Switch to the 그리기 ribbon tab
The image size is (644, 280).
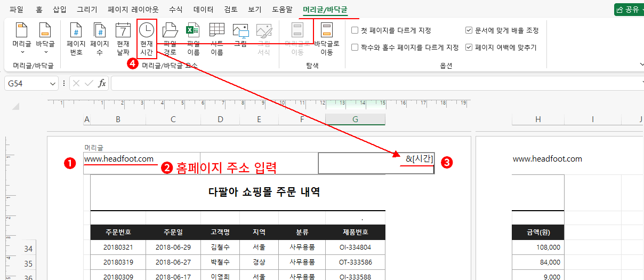coord(87,10)
